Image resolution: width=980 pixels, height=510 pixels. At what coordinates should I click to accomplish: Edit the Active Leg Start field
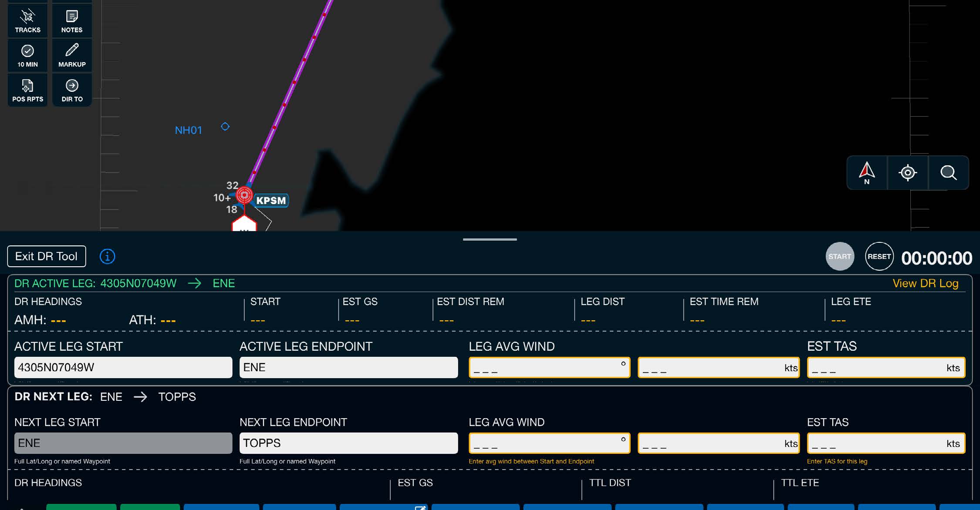(123, 367)
